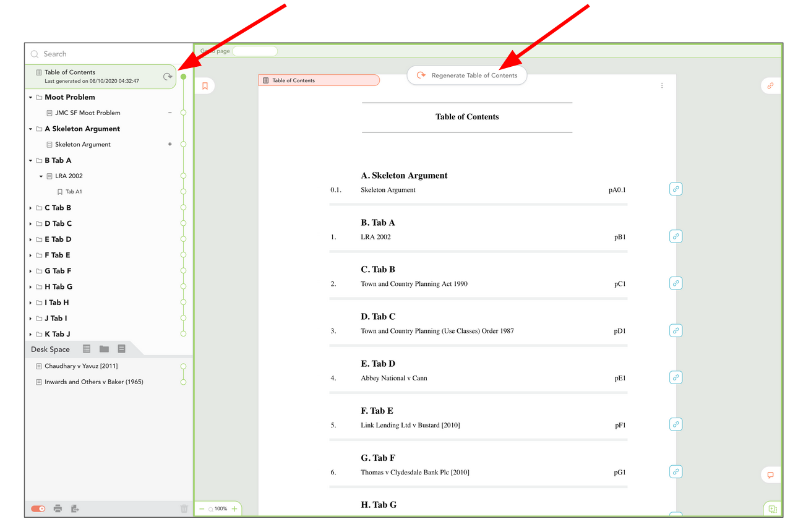The height and width of the screenshot is (532, 798).
Task: Expand the C Tab B folder
Action: click(x=31, y=208)
